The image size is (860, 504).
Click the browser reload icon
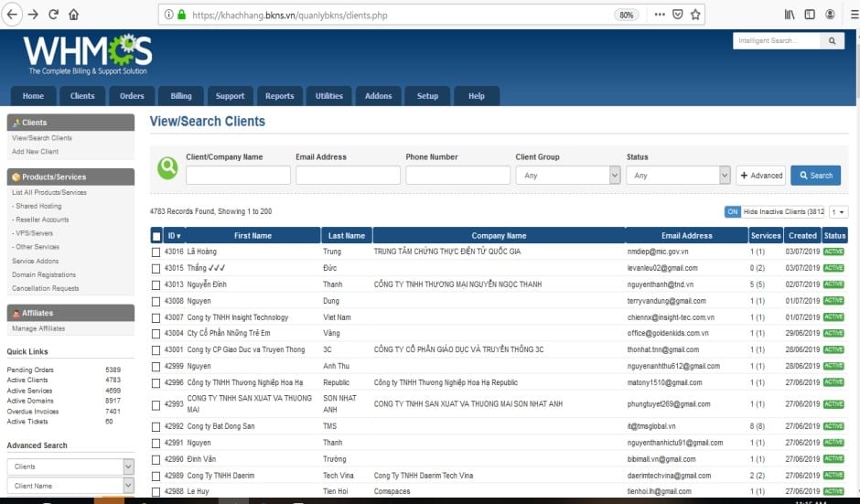pos(53,15)
